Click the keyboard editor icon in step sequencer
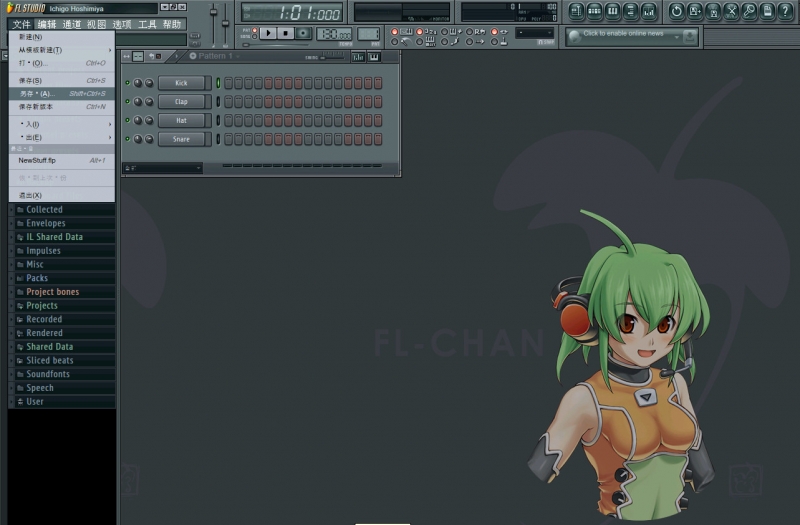Viewport: 800px width, 525px height. [x=374, y=57]
